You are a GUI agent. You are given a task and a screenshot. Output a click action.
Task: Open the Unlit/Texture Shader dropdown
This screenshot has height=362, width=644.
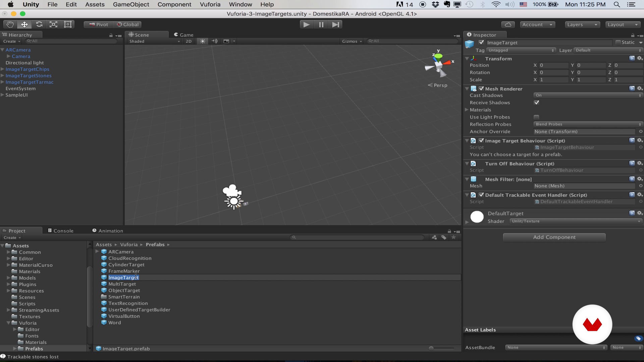pos(576,221)
